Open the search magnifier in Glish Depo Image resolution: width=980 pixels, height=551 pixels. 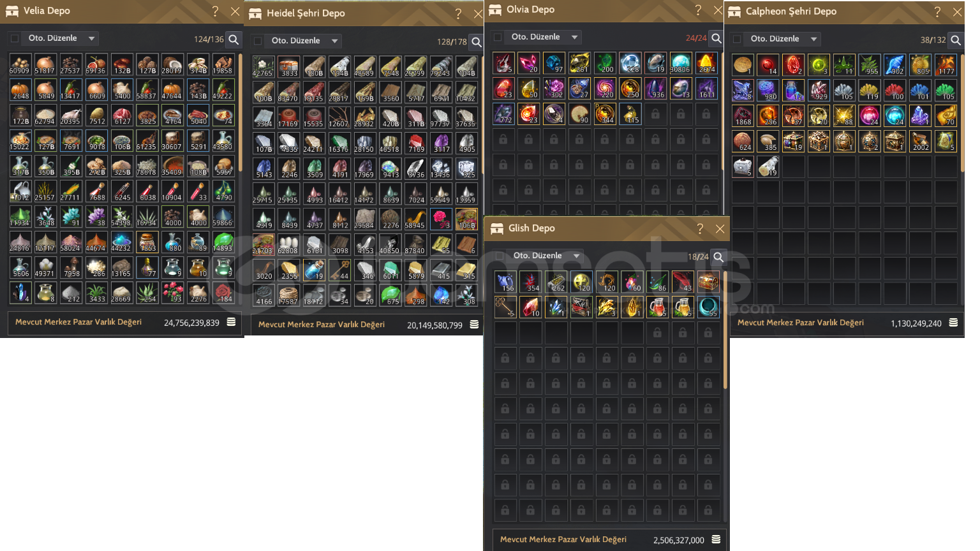coord(718,257)
